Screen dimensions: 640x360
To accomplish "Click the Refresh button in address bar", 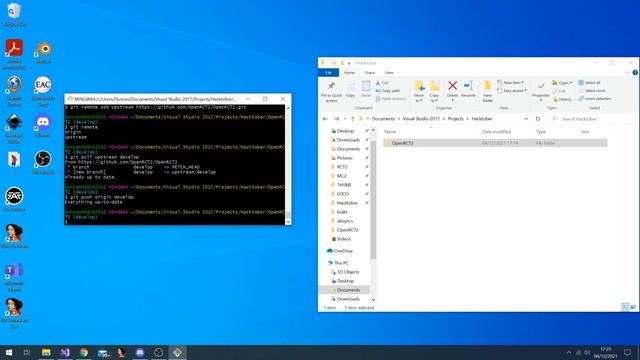I will click(x=538, y=119).
